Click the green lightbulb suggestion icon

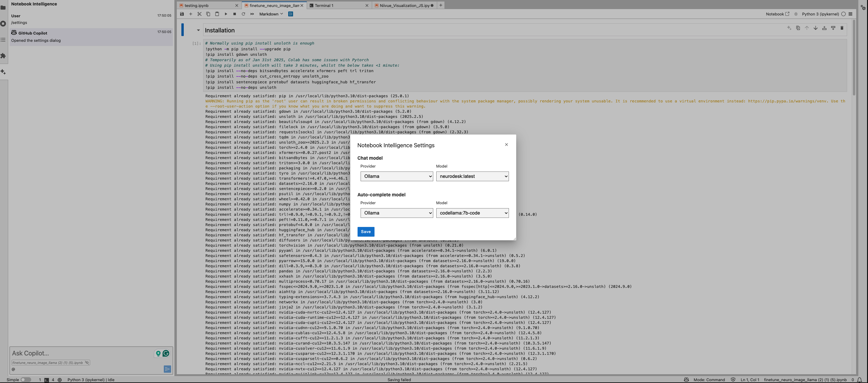pos(158,353)
